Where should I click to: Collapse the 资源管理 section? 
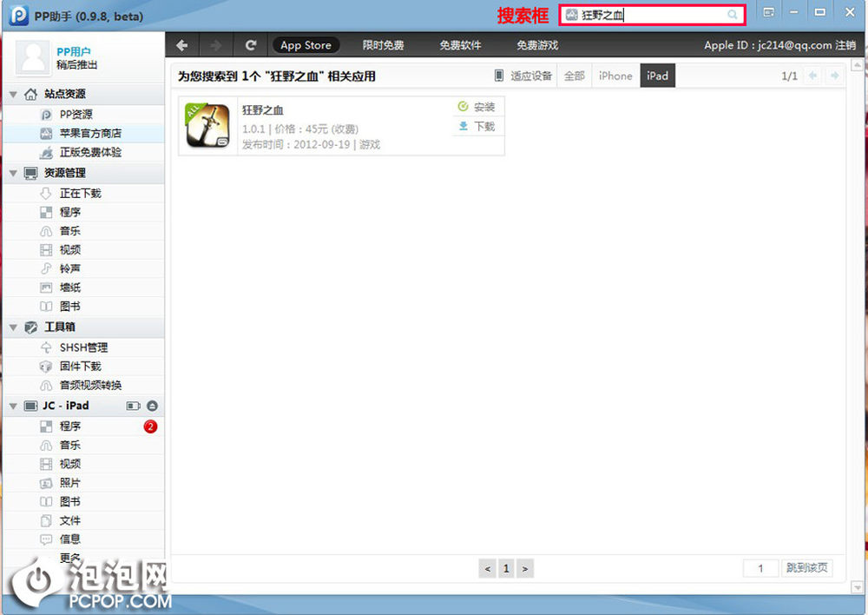[x=13, y=173]
